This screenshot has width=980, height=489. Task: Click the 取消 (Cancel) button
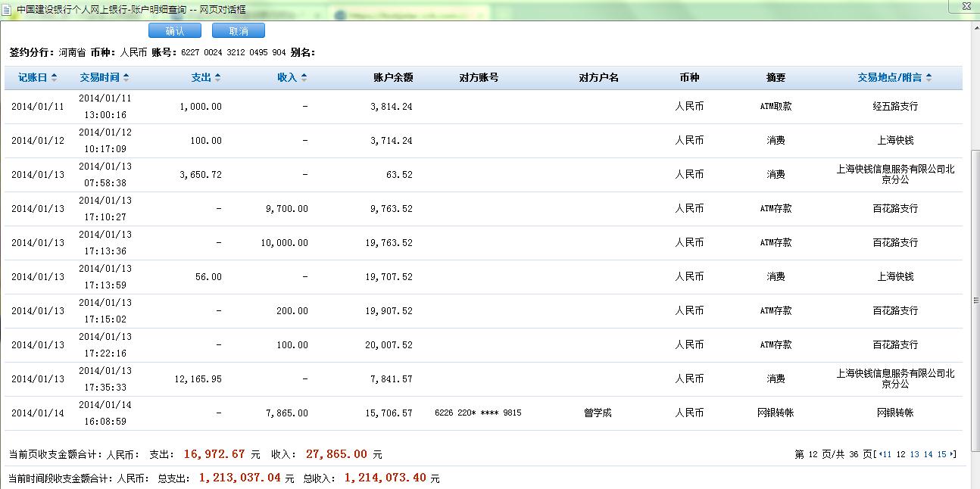pos(238,31)
